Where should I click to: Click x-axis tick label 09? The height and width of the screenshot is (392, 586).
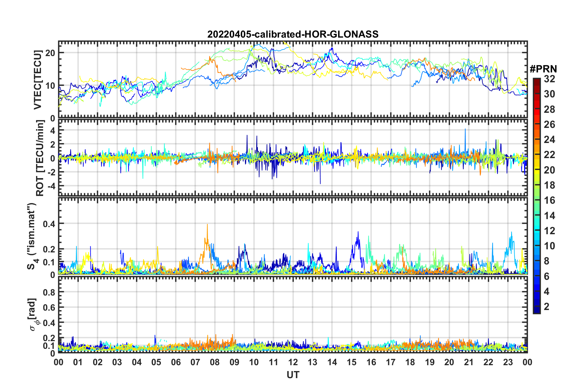tap(234, 362)
